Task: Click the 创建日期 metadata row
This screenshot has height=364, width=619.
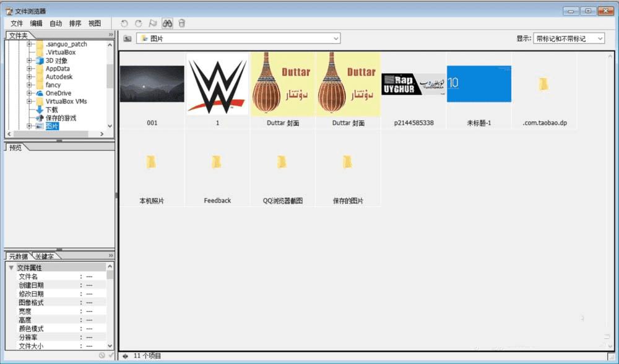Action: click(57, 285)
